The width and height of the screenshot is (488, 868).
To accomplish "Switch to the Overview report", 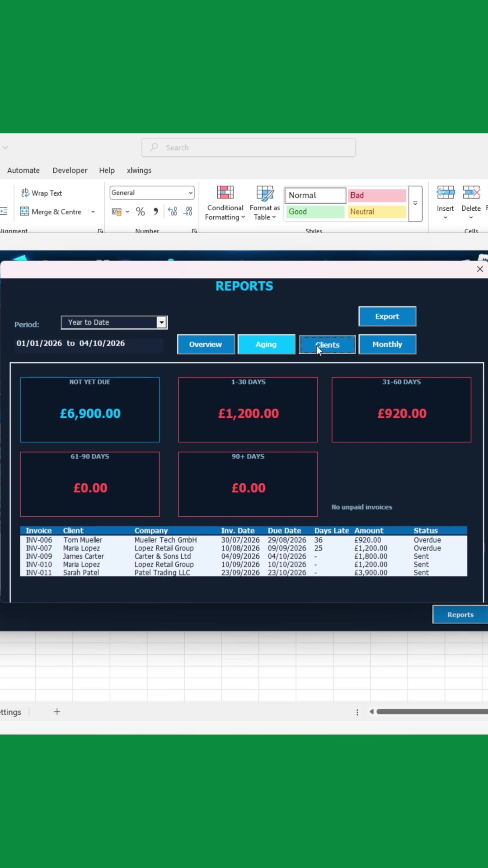I will click(x=206, y=344).
